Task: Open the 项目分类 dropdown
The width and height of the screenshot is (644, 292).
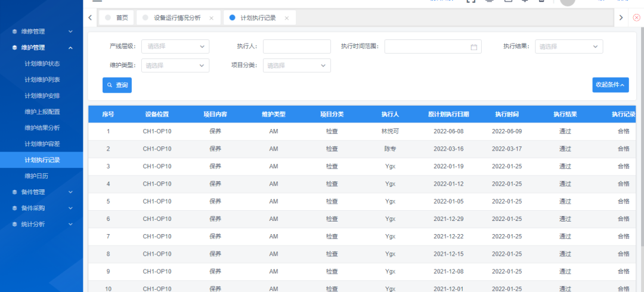Action: [297, 66]
